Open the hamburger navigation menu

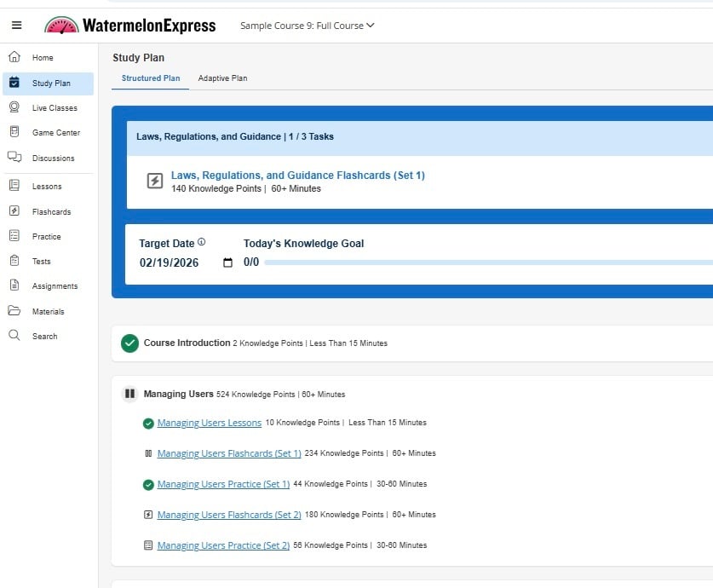pyautogui.click(x=16, y=26)
